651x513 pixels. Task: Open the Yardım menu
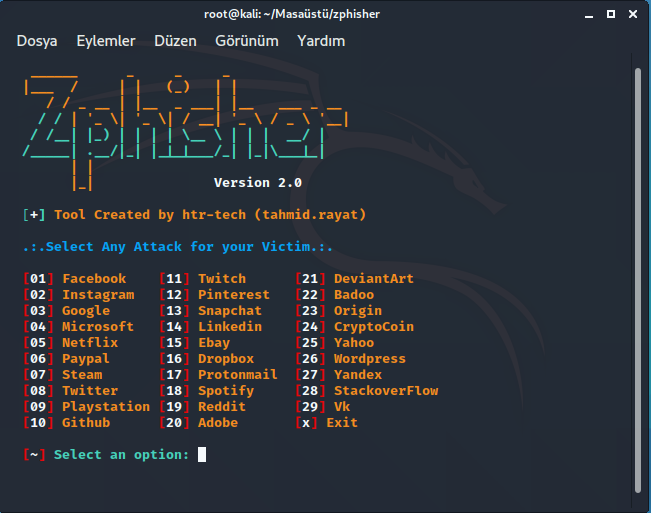321,41
